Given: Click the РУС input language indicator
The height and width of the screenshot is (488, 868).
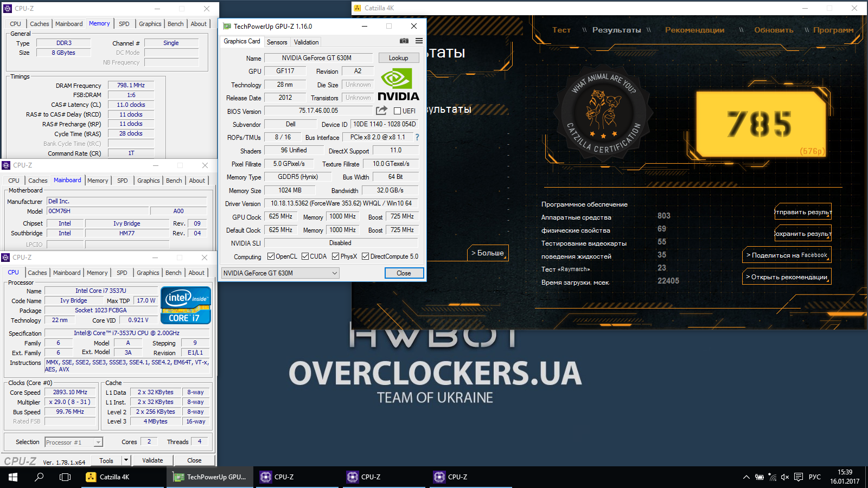Looking at the screenshot, I should click(x=814, y=477).
